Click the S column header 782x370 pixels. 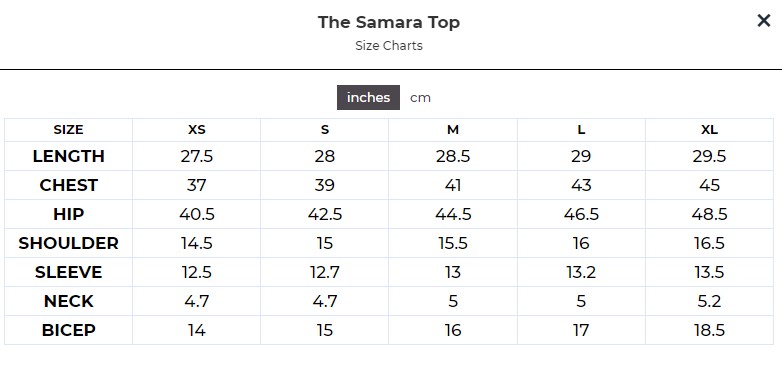tap(325, 130)
